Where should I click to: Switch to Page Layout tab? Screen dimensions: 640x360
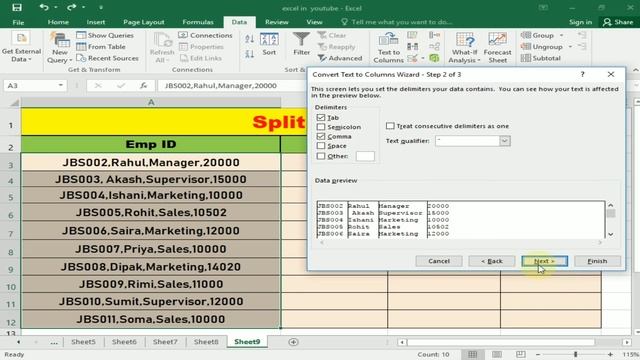(144, 22)
